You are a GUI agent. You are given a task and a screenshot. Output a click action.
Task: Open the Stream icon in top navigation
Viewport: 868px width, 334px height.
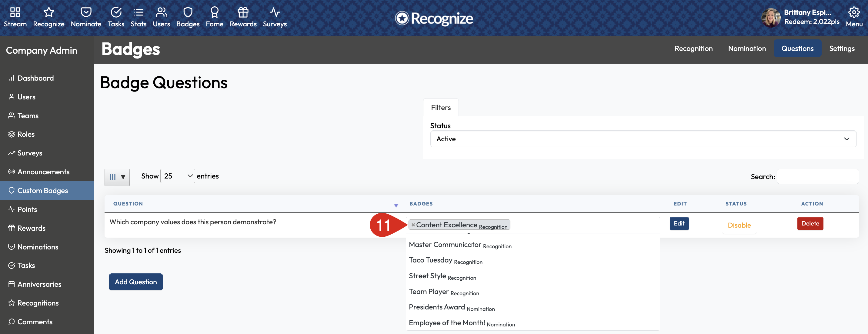coord(15,12)
